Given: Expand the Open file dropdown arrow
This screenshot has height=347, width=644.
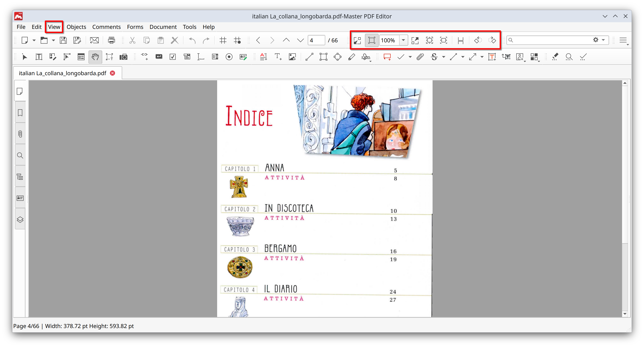Looking at the screenshot, I should click(x=53, y=40).
